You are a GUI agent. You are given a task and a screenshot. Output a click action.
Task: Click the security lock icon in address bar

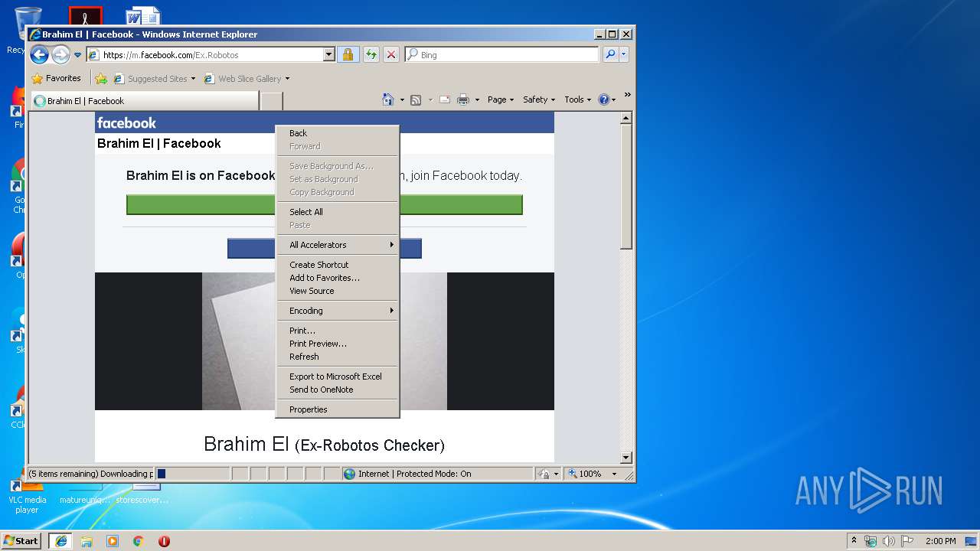tap(348, 54)
